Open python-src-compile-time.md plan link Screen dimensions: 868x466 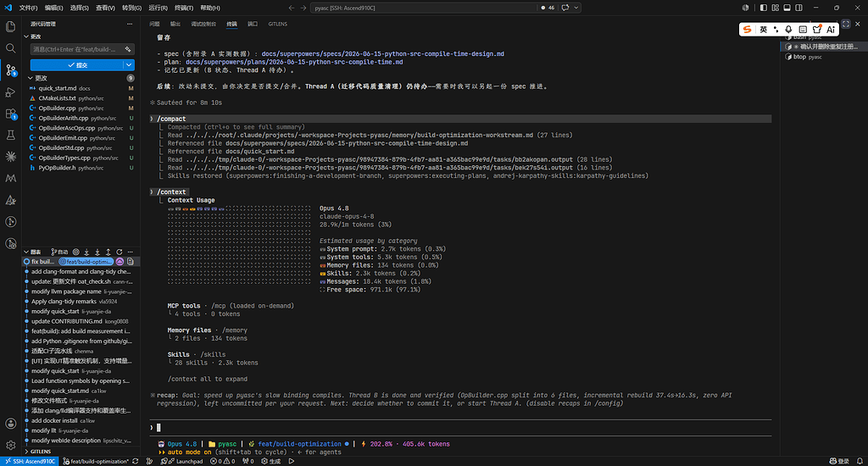294,62
